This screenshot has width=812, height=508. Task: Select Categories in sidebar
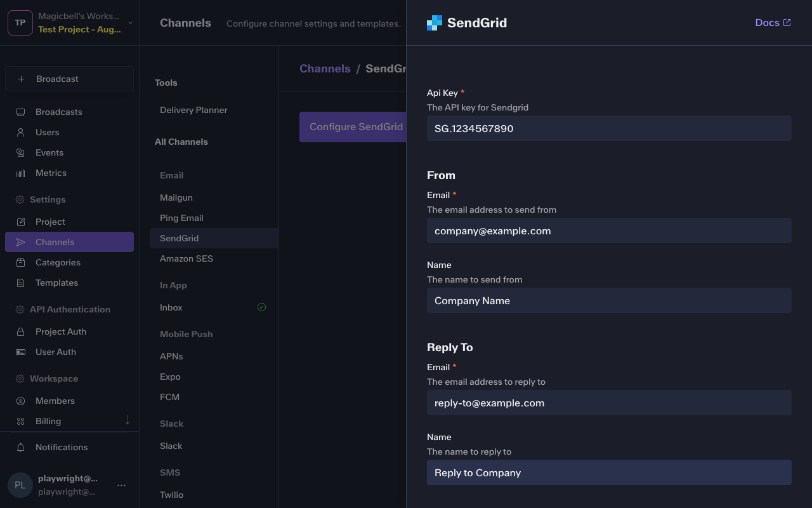(70, 262)
